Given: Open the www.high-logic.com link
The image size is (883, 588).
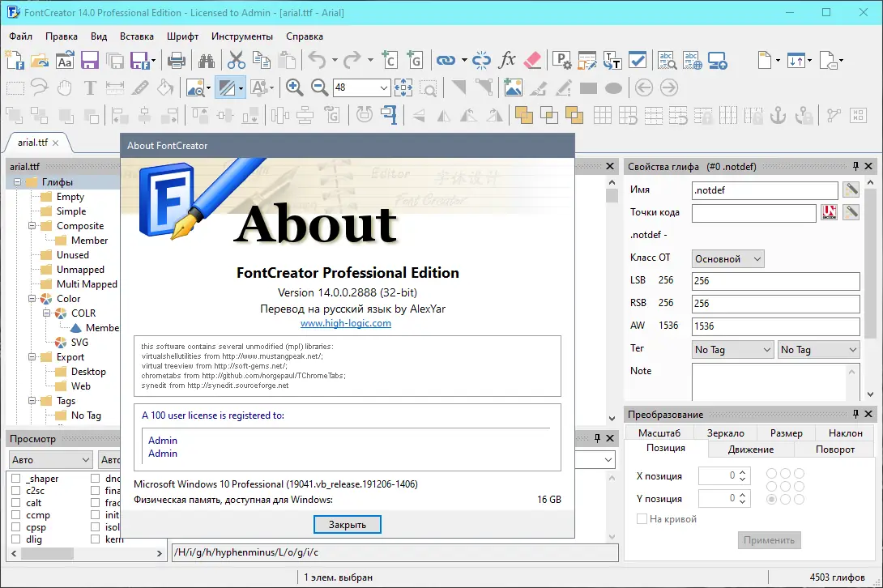Looking at the screenshot, I should (346, 323).
